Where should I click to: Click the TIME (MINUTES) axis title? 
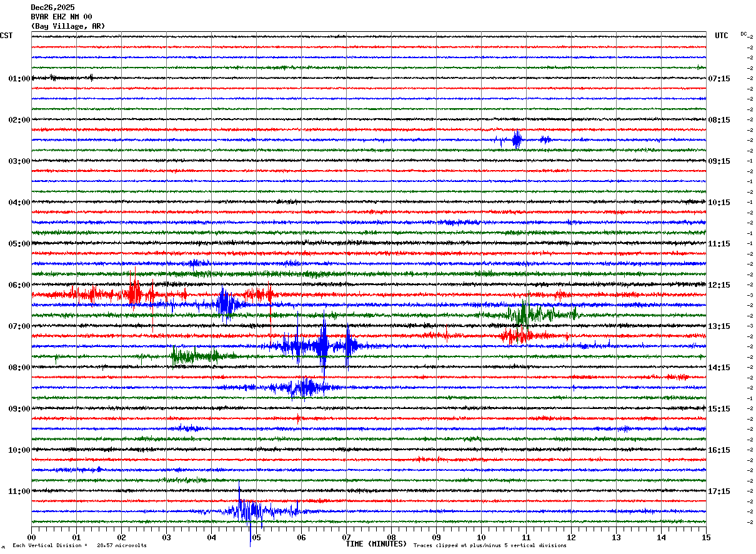pos(376,544)
